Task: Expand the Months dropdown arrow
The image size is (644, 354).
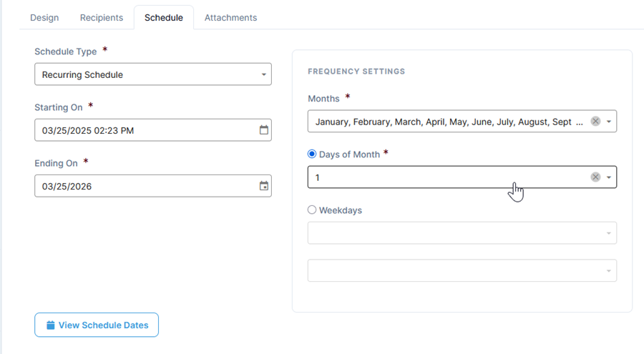Action: tap(609, 122)
